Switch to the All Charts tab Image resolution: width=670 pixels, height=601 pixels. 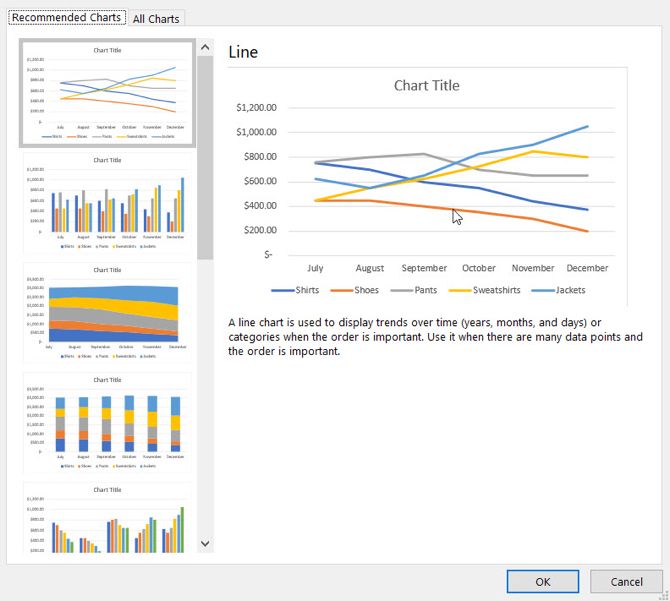click(x=156, y=18)
